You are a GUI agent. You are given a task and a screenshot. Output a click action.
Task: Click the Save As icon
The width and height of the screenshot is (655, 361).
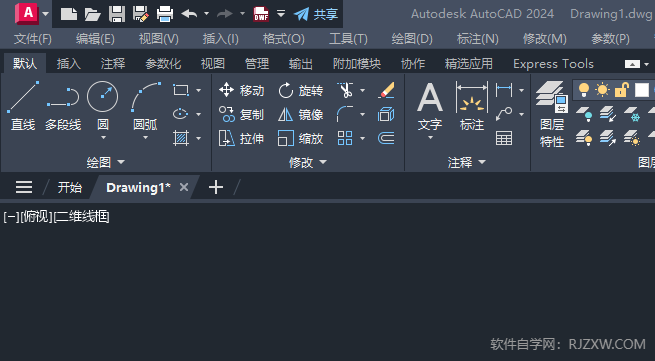tap(141, 14)
